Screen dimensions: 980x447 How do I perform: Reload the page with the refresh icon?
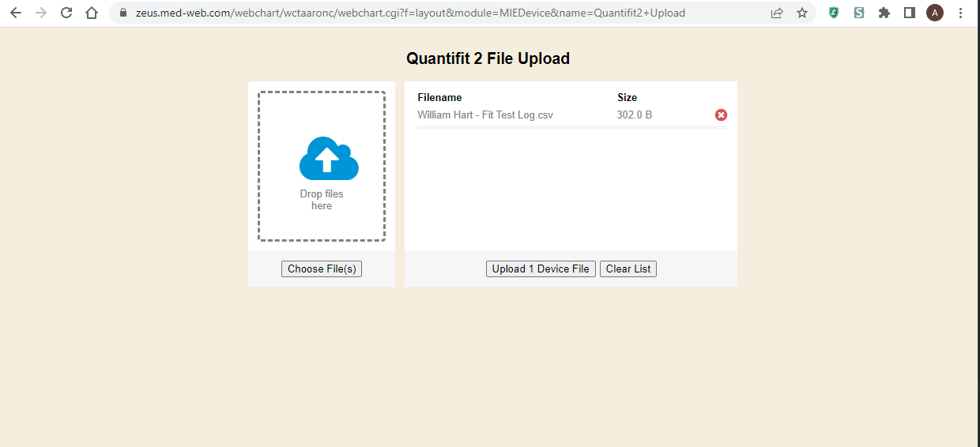[x=66, y=13]
